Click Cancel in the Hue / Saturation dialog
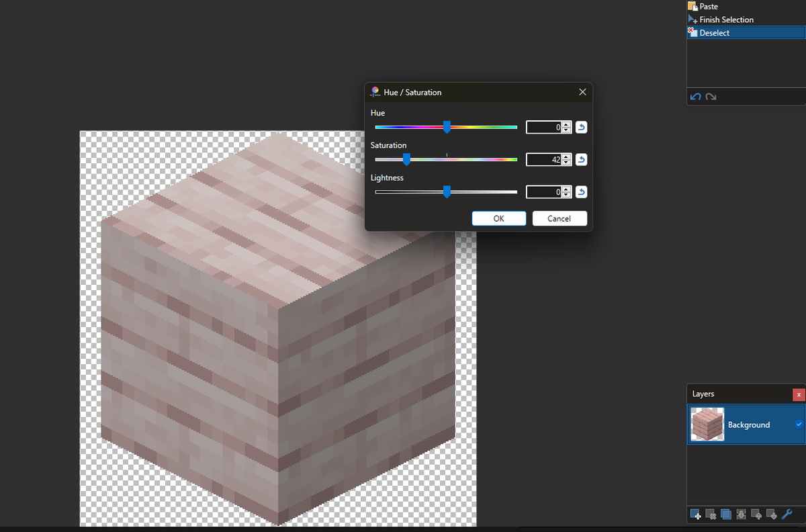 tap(559, 218)
